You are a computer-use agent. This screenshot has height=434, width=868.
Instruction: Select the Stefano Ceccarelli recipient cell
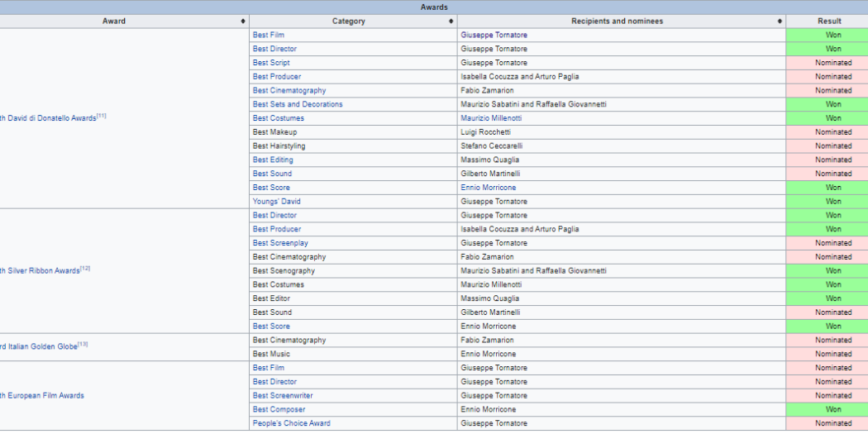point(622,146)
